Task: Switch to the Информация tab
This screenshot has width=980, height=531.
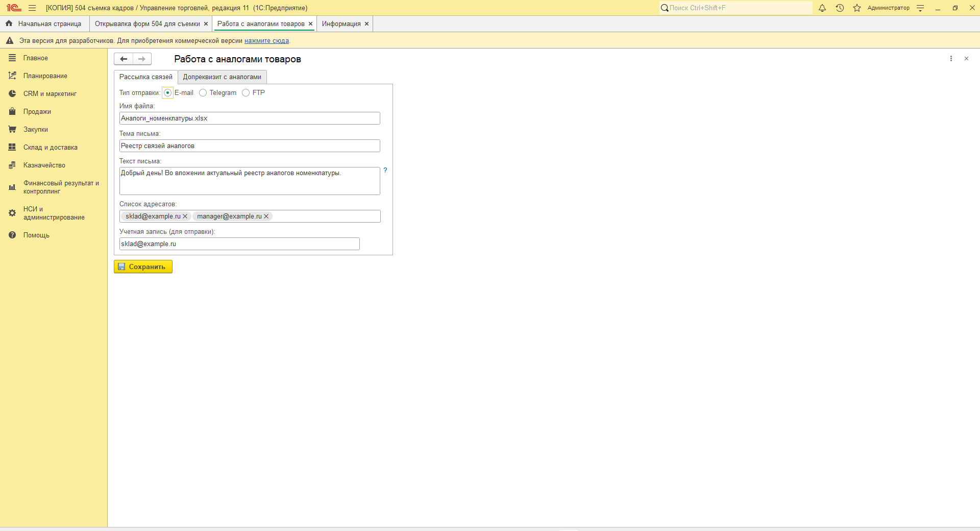Action: click(x=341, y=24)
